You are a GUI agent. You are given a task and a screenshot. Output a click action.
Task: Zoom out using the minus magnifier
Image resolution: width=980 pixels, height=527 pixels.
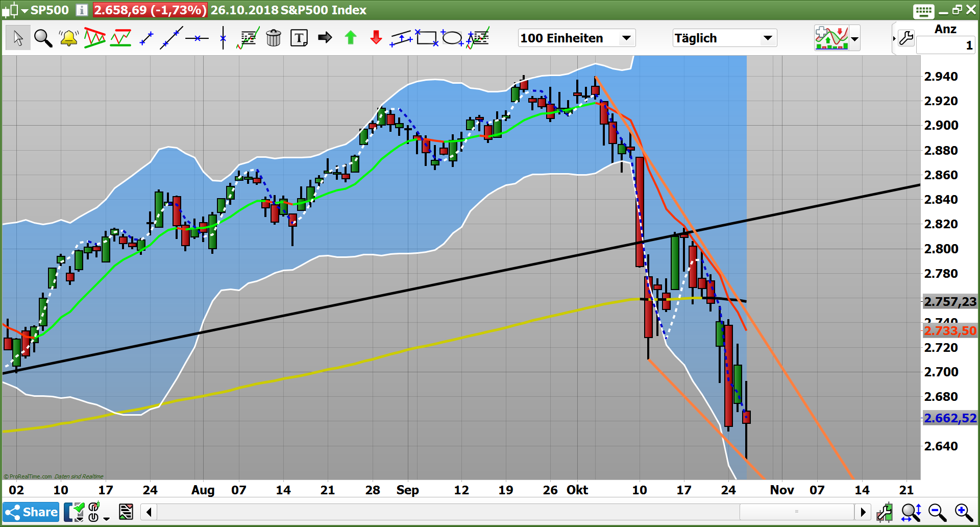tap(938, 512)
